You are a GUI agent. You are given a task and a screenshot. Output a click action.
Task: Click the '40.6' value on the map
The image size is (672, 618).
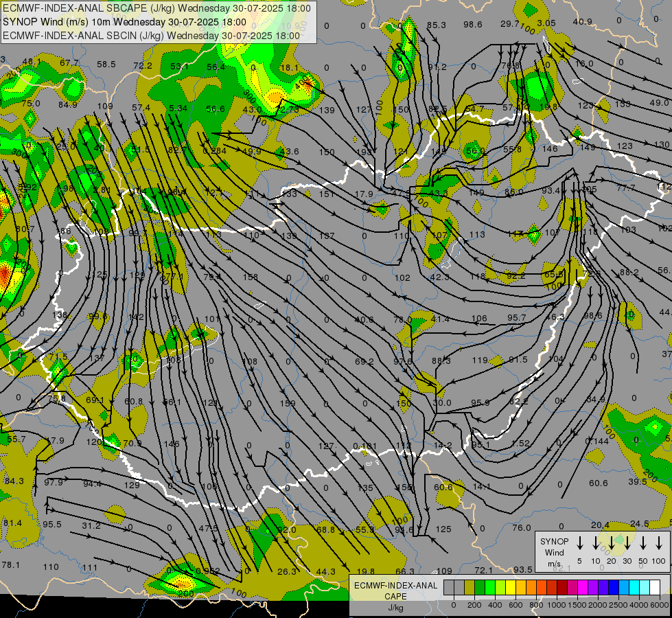(x=364, y=319)
